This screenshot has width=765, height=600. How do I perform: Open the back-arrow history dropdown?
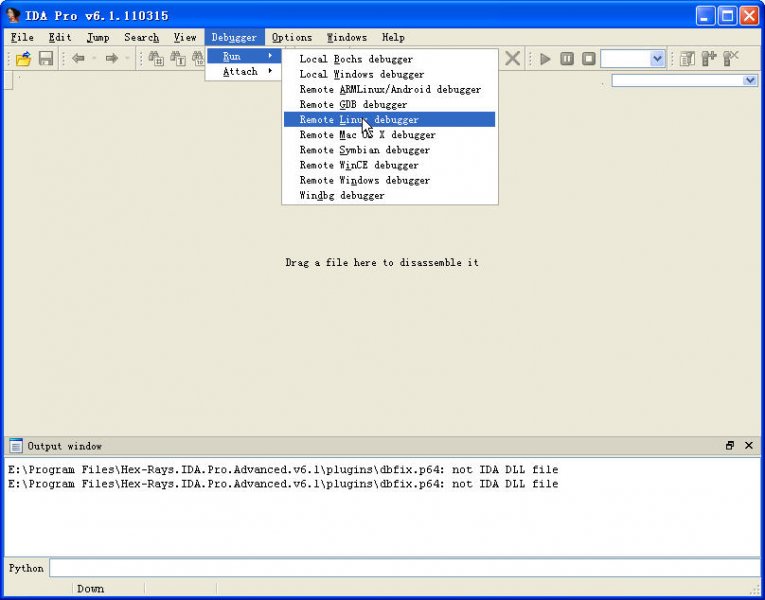click(x=94, y=59)
